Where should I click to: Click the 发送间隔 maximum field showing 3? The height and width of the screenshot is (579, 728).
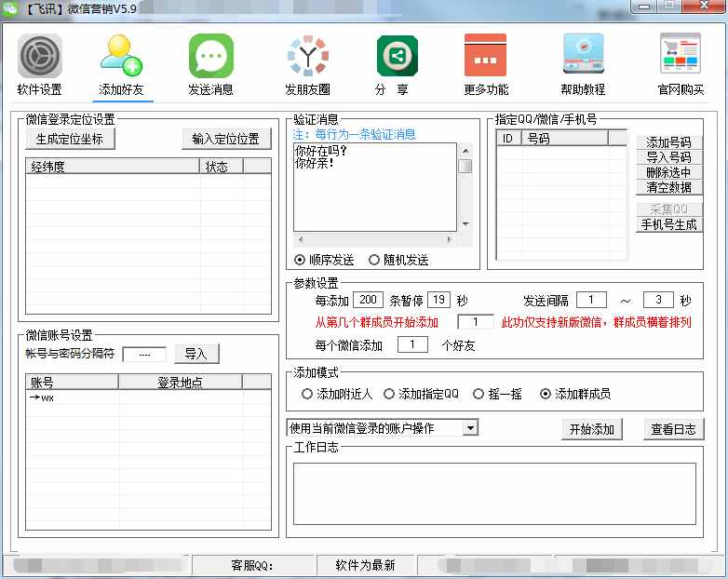coord(658,300)
